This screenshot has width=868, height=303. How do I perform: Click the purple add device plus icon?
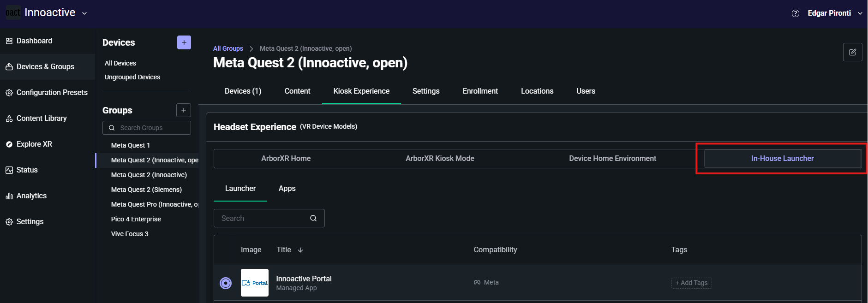pos(184,42)
